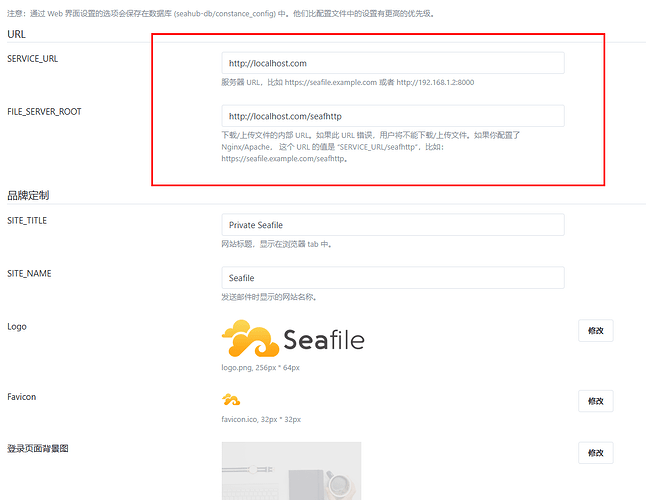Click 修改 for the login background image
Screen dimensions: 646x500
[595, 453]
